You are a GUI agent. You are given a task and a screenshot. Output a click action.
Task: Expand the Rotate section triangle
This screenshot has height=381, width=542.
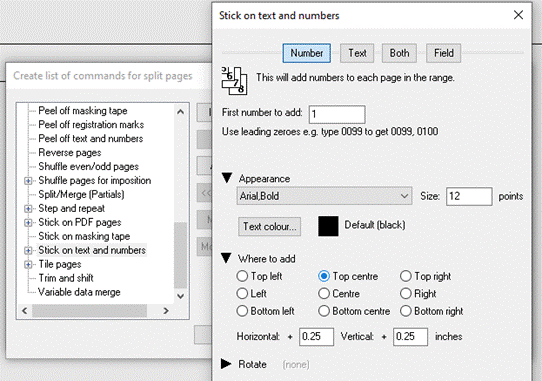pyautogui.click(x=226, y=364)
